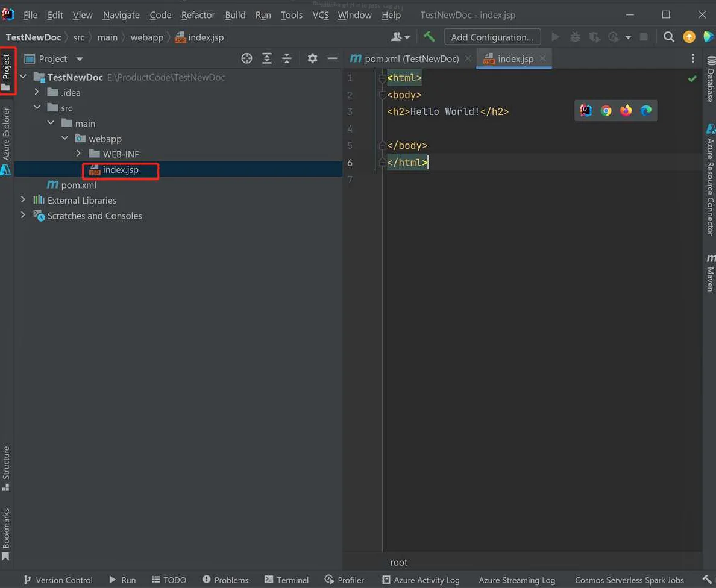Expand External Libraries node
The image size is (716, 588).
[23, 199]
